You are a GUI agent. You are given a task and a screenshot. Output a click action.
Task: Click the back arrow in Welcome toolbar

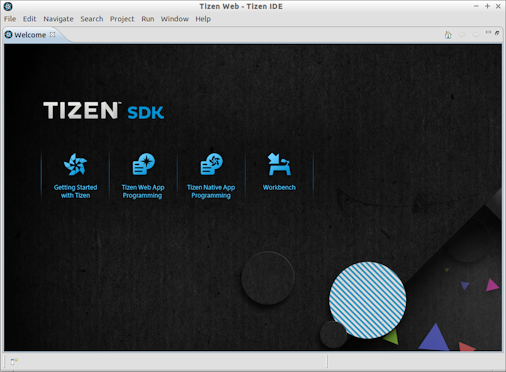[x=462, y=35]
